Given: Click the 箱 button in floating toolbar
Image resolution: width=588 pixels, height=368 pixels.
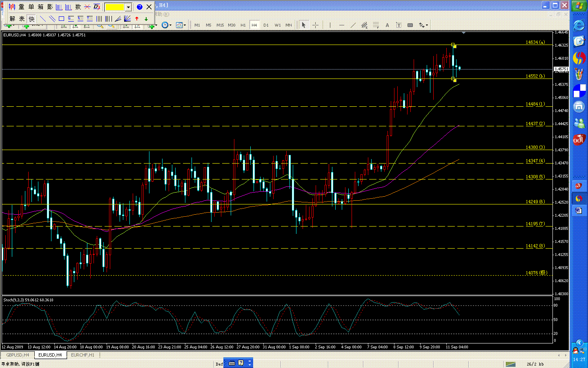Looking at the screenshot, I should click(40, 7).
